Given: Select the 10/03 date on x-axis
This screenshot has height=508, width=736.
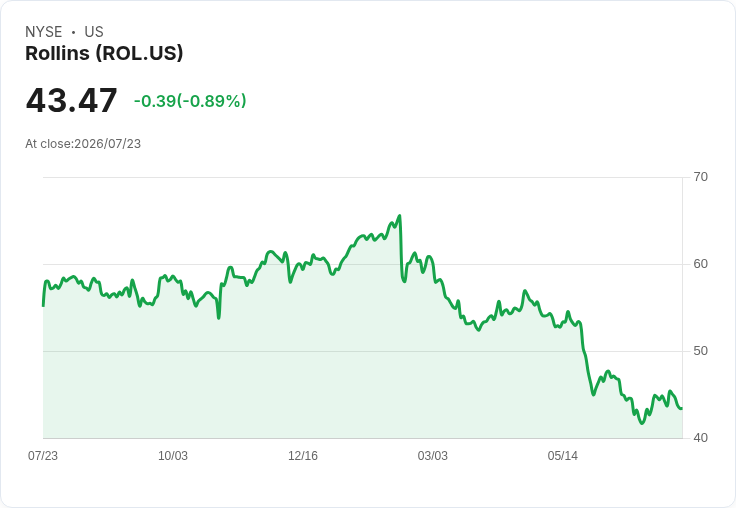Looking at the screenshot, I should [x=173, y=456].
